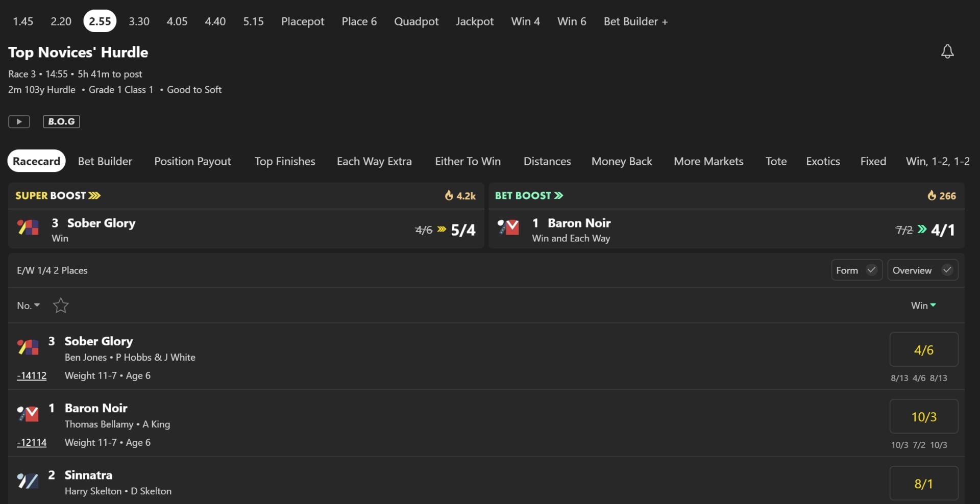
Task: Click Bet Boost arrows icon
Action: (559, 195)
